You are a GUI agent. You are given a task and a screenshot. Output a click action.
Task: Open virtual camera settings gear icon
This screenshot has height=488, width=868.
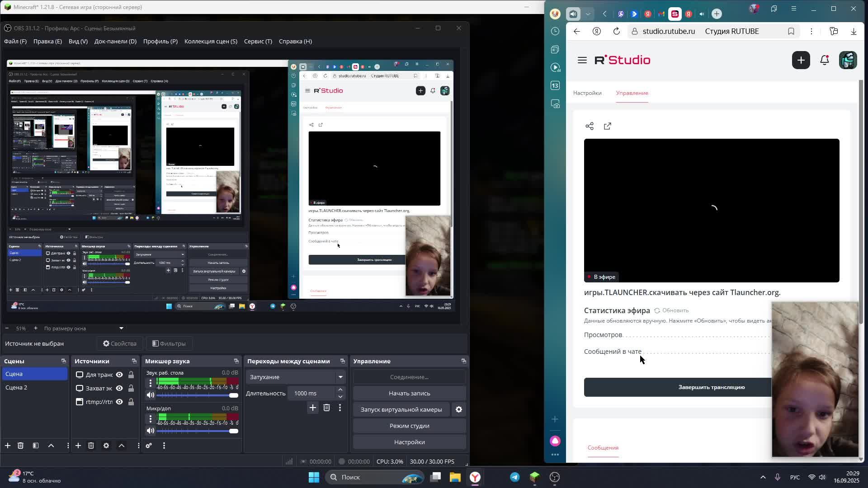click(x=458, y=409)
